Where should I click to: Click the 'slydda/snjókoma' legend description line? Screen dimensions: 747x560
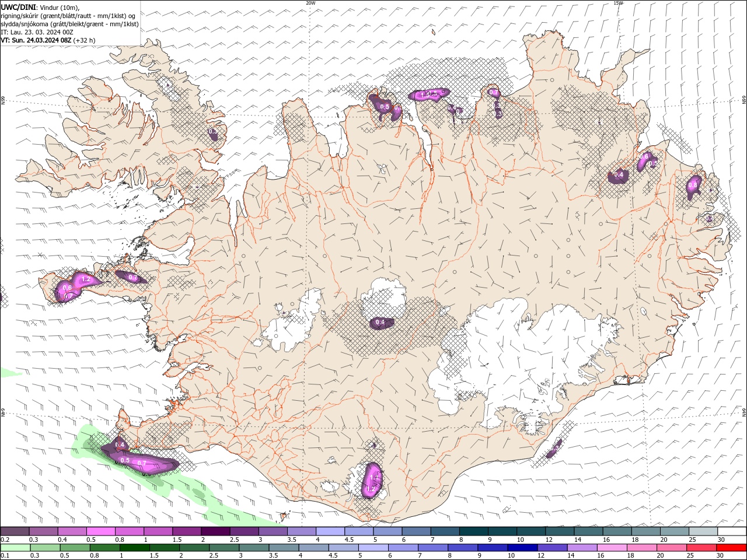[x=70, y=24]
